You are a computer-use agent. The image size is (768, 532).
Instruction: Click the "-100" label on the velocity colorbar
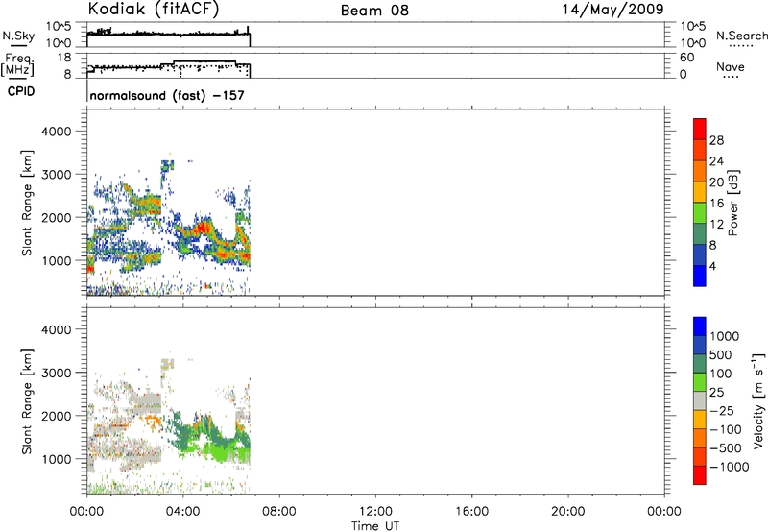(726, 429)
